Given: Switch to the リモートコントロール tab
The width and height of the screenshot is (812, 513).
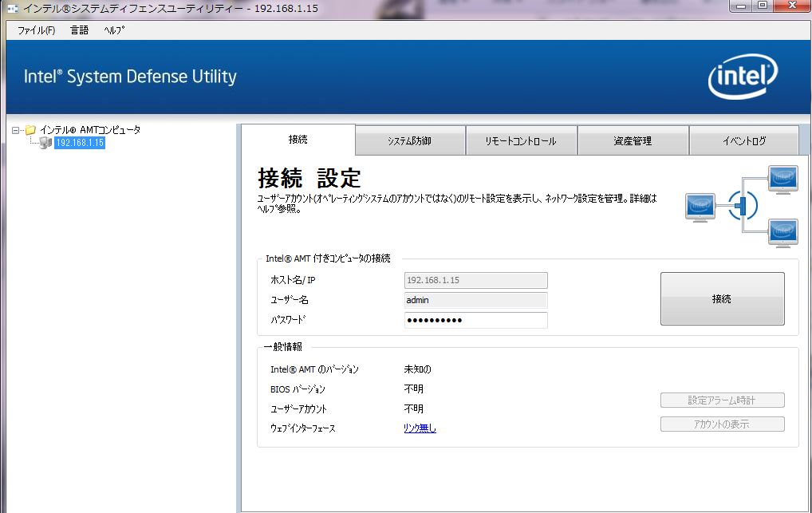Looking at the screenshot, I should 521,140.
